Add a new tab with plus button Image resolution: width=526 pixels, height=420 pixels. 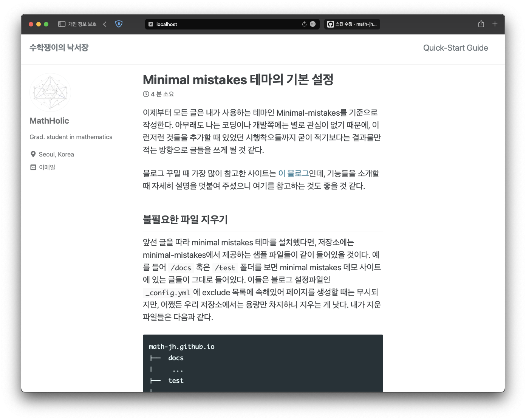495,24
